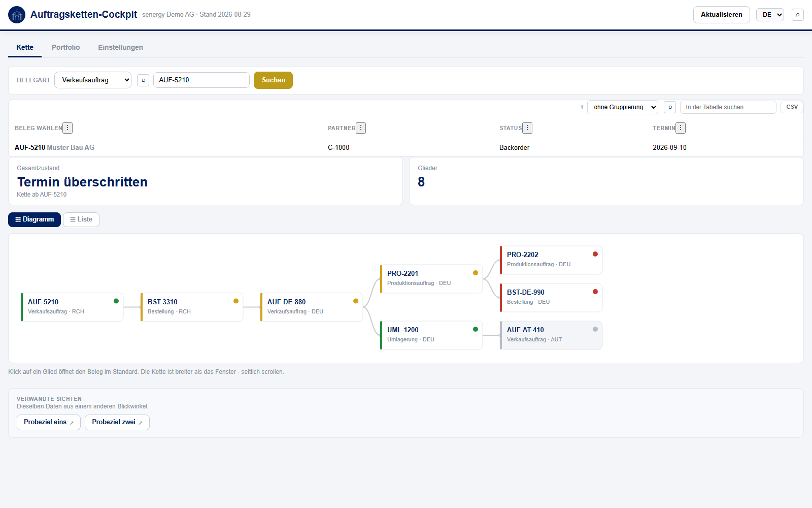Open the Belegart Verkaufsauftrag dropdown
The height and width of the screenshot is (508, 812).
[93, 80]
